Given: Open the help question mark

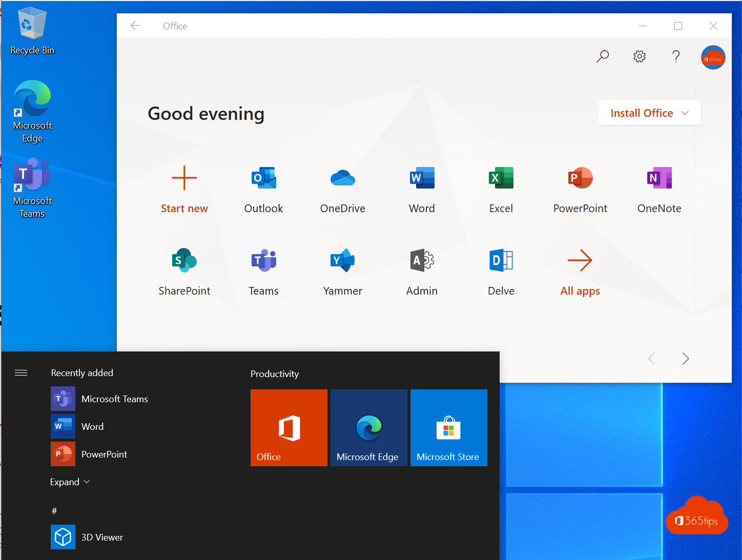Looking at the screenshot, I should pos(676,56).
